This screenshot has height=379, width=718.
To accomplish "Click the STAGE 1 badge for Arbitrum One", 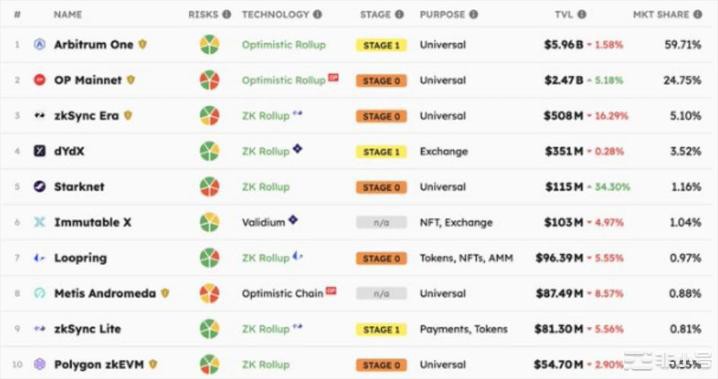I will pos(381,45).
